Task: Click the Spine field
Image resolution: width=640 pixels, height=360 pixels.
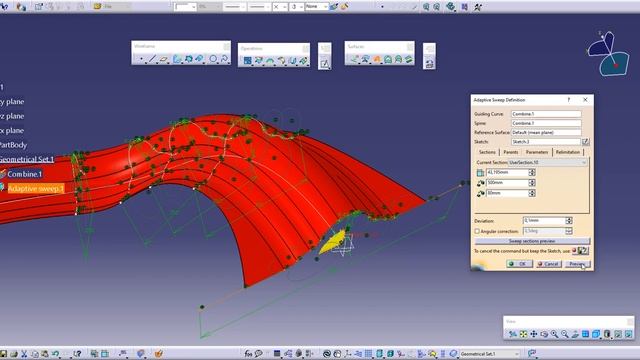Action: point(546,123)
